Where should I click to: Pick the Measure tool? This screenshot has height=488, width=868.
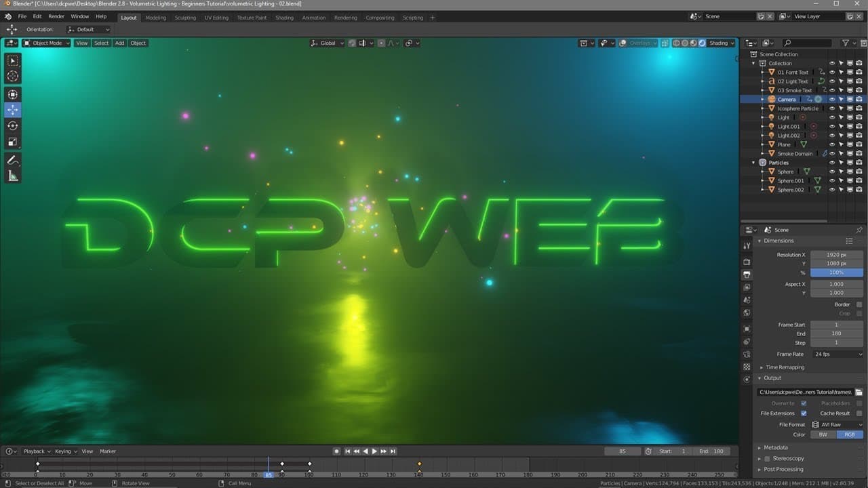click(x=13, y=176)
